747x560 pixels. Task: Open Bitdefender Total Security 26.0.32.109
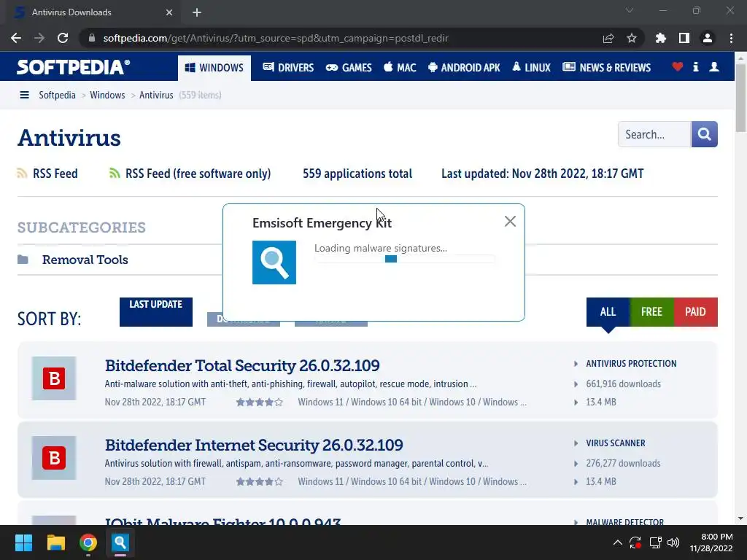point(242,365)
